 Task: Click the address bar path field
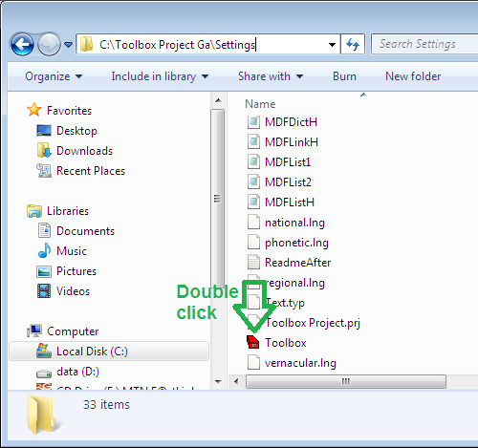[207, 44]
